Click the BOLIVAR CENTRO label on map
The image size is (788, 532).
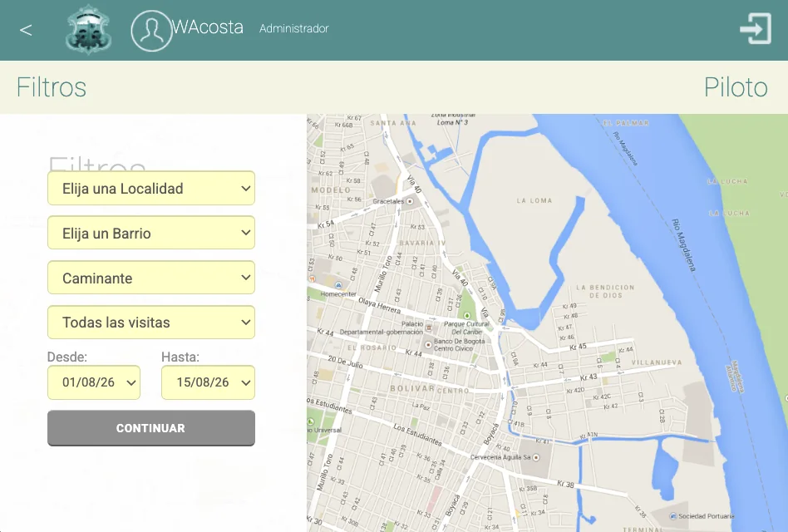(429, 389)
